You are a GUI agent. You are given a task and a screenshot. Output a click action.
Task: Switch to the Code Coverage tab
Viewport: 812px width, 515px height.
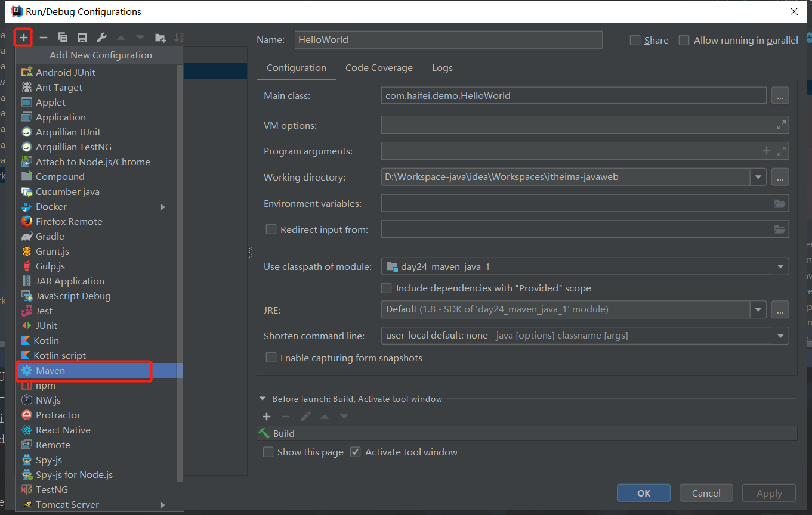point(379,67)
